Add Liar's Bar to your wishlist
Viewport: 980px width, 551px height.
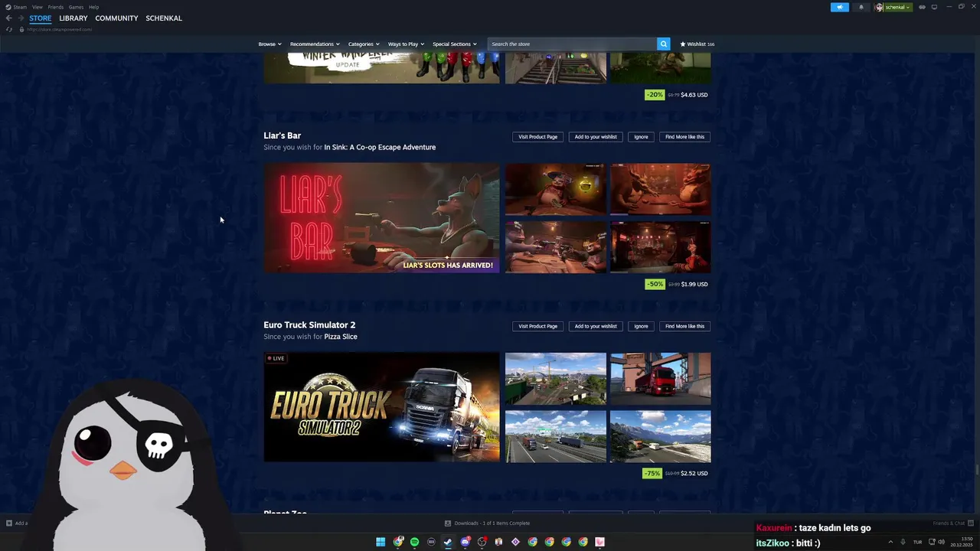point(596,137)
